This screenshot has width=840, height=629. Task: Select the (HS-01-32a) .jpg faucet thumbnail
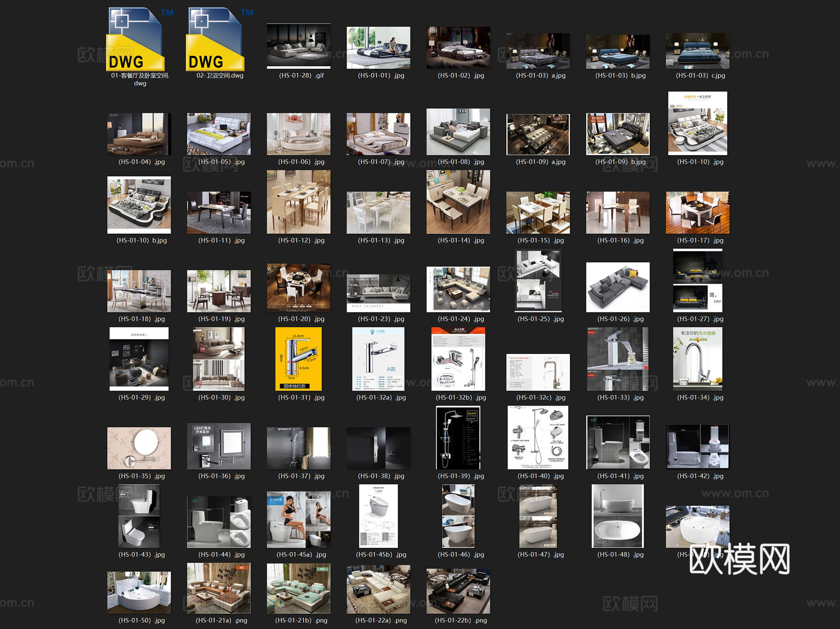[378, 359]
